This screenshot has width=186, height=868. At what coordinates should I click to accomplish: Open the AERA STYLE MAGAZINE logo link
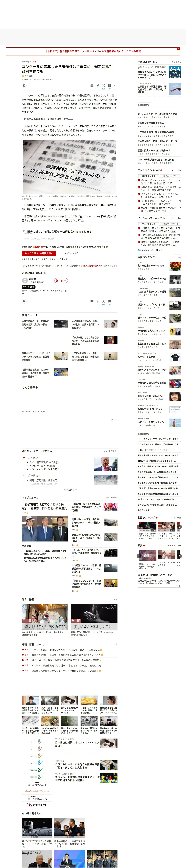37,784
